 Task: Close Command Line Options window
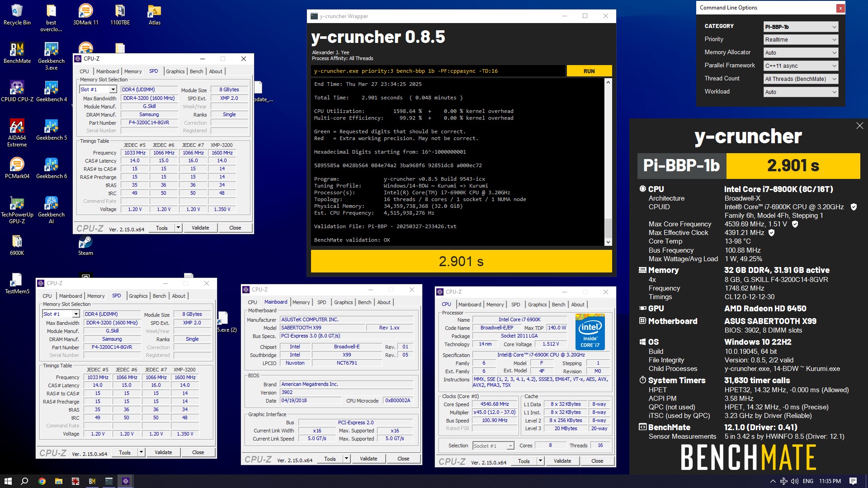(840, 8)
